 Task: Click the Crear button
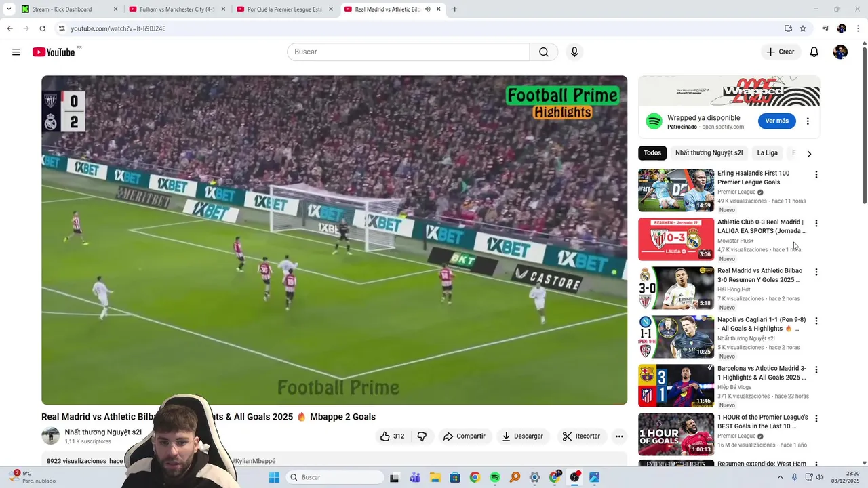[x=781, y=52]
